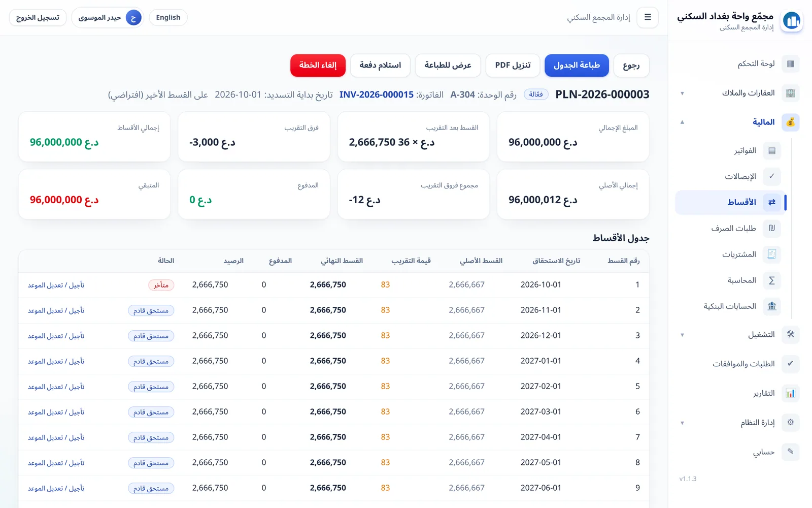The height and width of the screenshot is (508, 812).
Task: Toggle the hamburger sidebar menu button
Action: [648, 17]
